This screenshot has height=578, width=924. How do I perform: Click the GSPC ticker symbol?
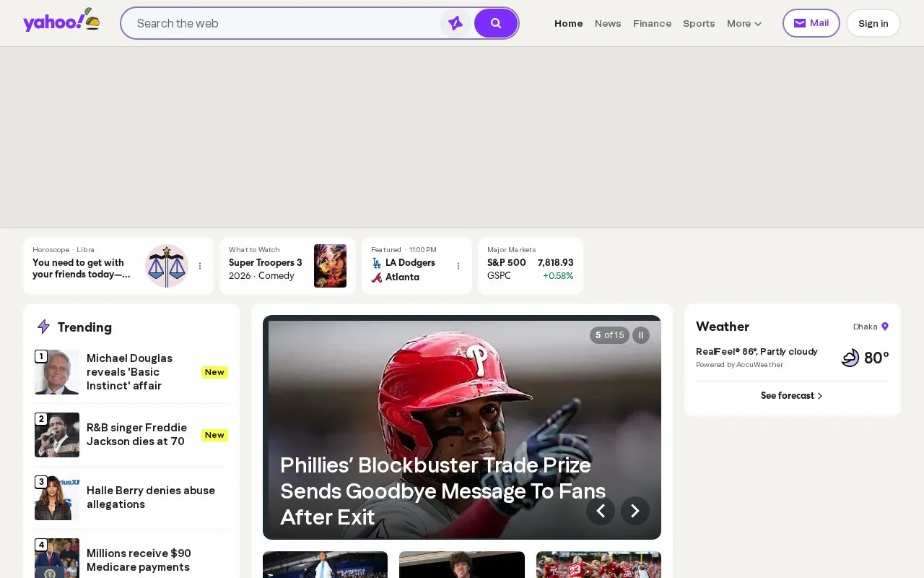point(499,276)
